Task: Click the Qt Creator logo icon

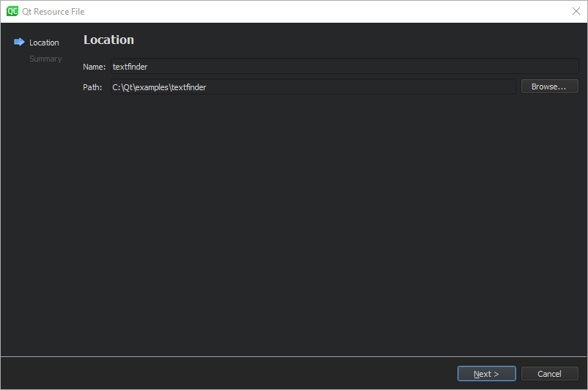Action: point(12,11)
